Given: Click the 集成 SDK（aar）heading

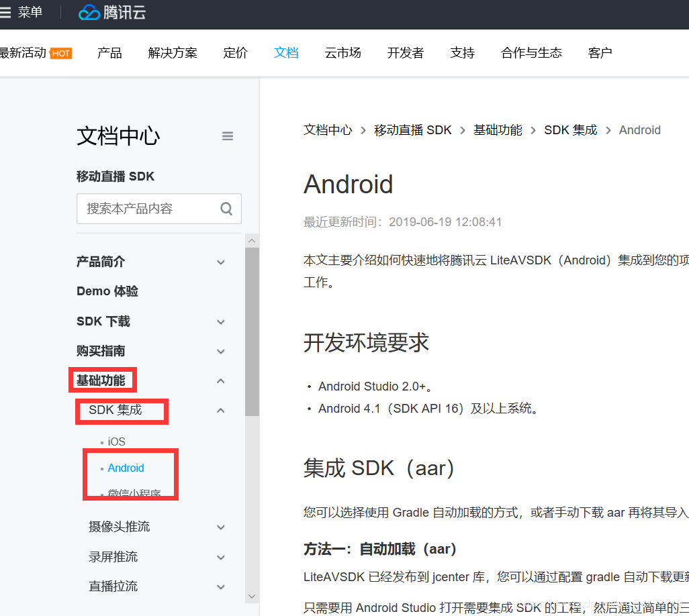Looking at the screenshot, I should [x=379, y=468].
